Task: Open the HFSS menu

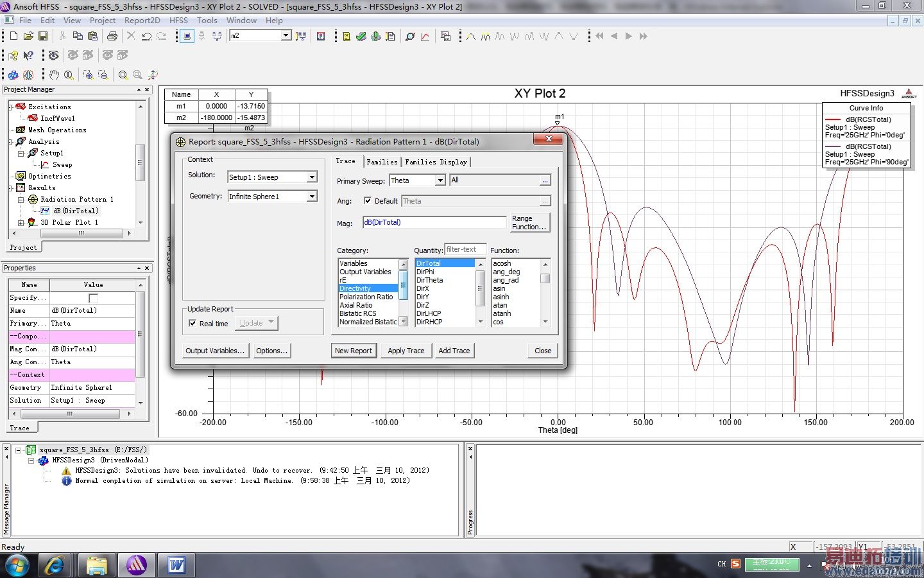Action: 178,20
